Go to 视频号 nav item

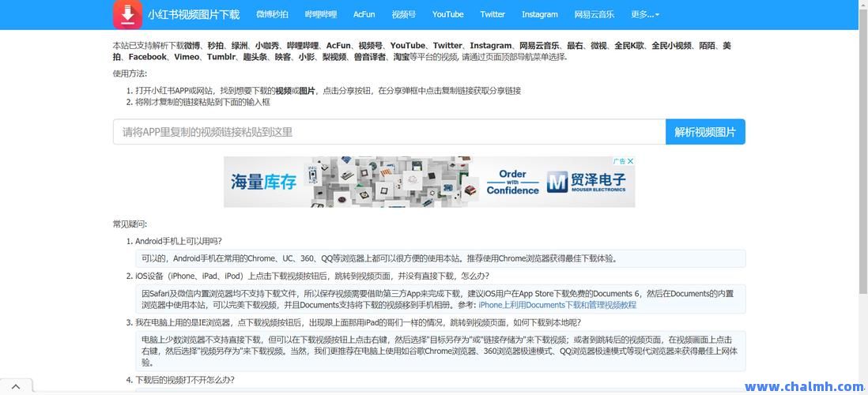click(403, 15)
